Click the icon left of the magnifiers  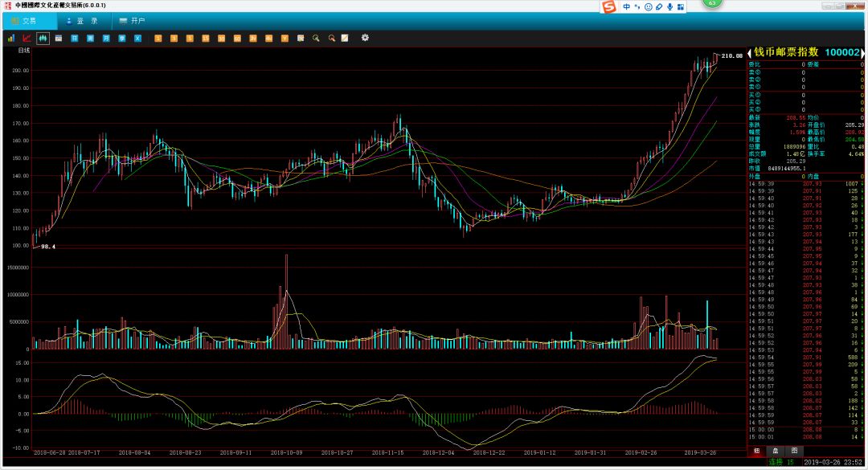(301, 39)
